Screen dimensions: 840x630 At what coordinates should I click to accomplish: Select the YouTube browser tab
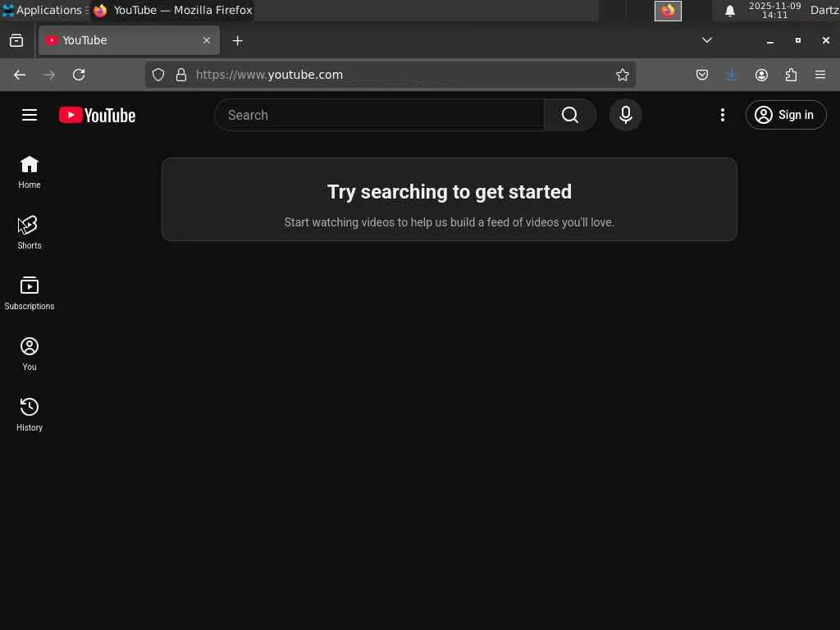point(129,40)
